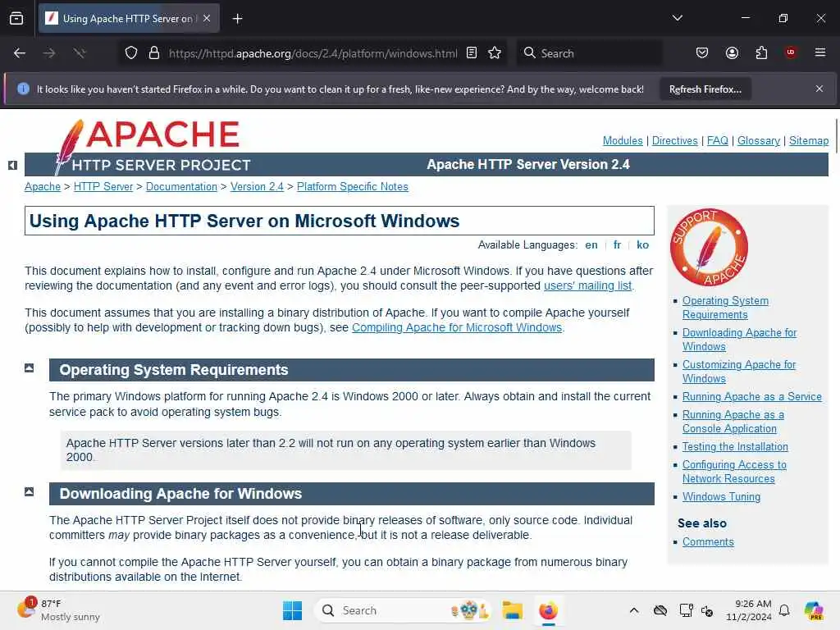Click the Refresh Firefox button
Viewport: 840px width, 630px height.
[x=705, y=89]
